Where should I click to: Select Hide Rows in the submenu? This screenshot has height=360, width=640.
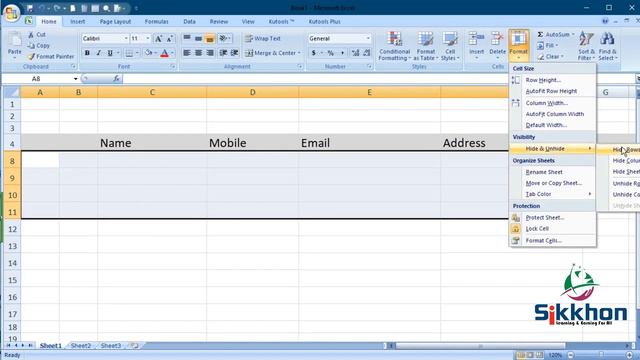pyautogui.click(x=619, y=150)
